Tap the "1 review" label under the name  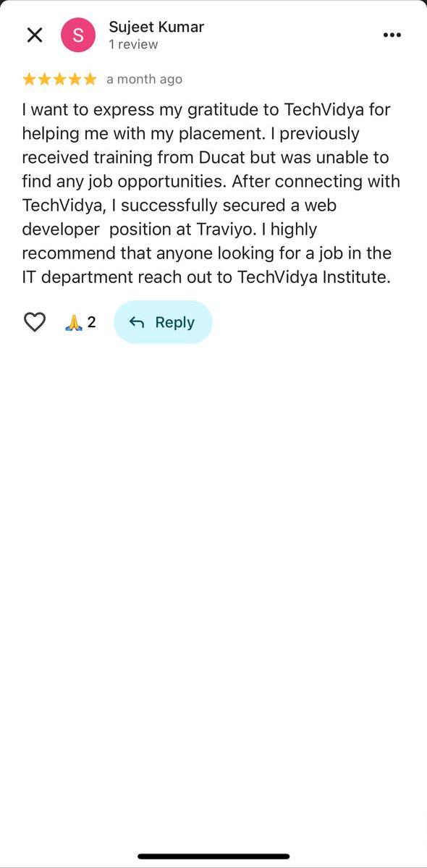(x=133, y=45)
